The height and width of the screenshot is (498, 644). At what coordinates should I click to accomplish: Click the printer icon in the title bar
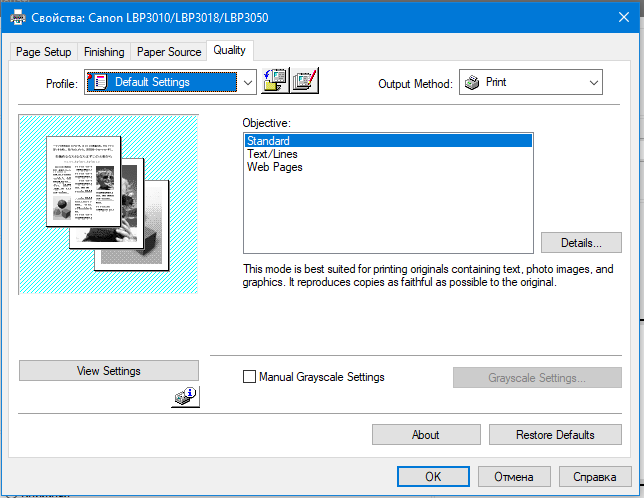(18, 18)
